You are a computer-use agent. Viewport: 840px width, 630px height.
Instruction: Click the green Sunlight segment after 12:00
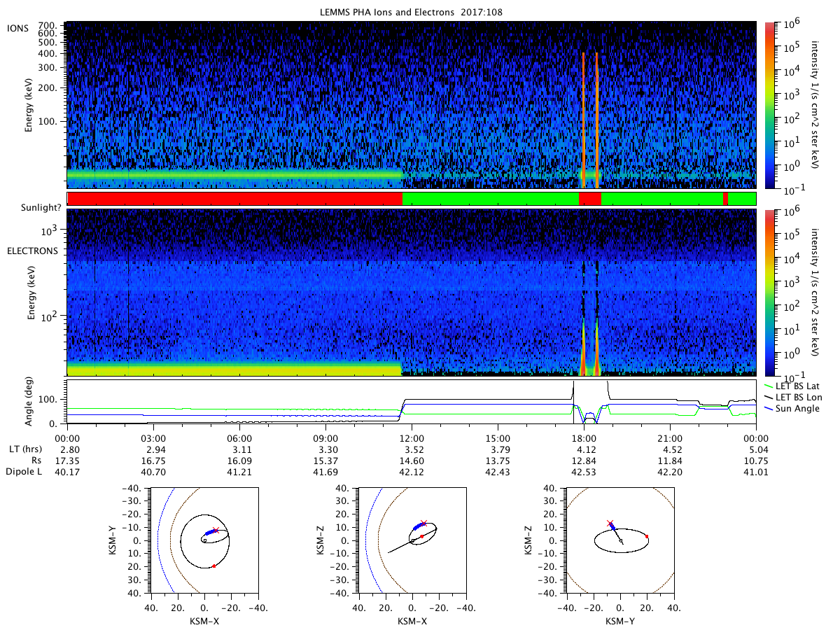click(491, 199)
